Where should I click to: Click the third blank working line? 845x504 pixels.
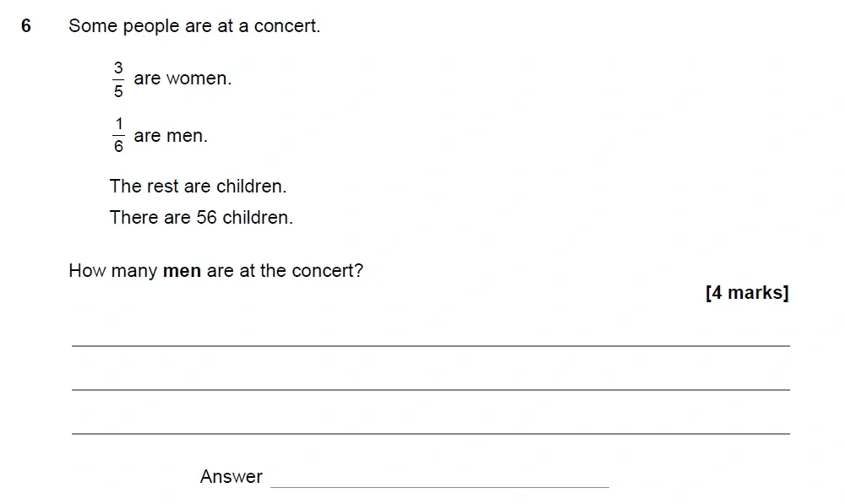(x=431, y=432)
